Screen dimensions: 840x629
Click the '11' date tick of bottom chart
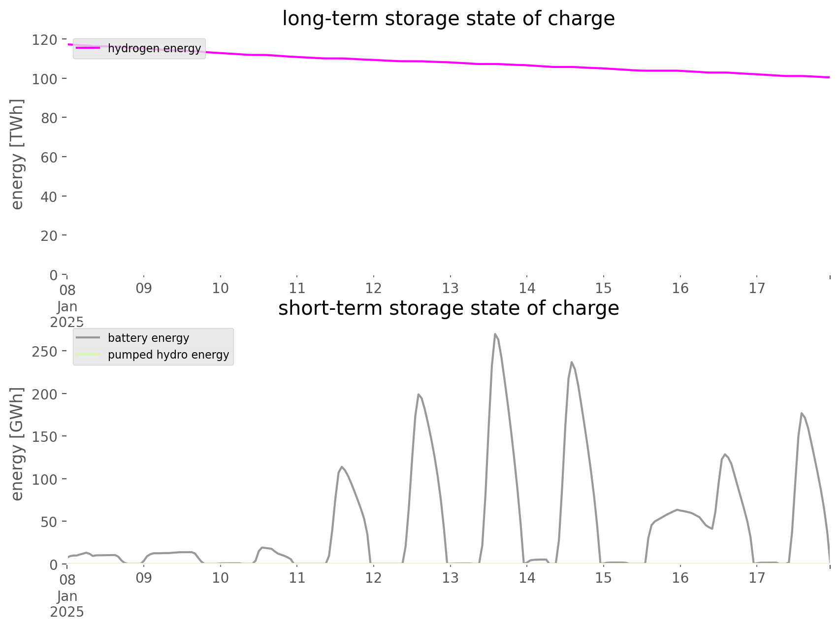click(297, 578)
